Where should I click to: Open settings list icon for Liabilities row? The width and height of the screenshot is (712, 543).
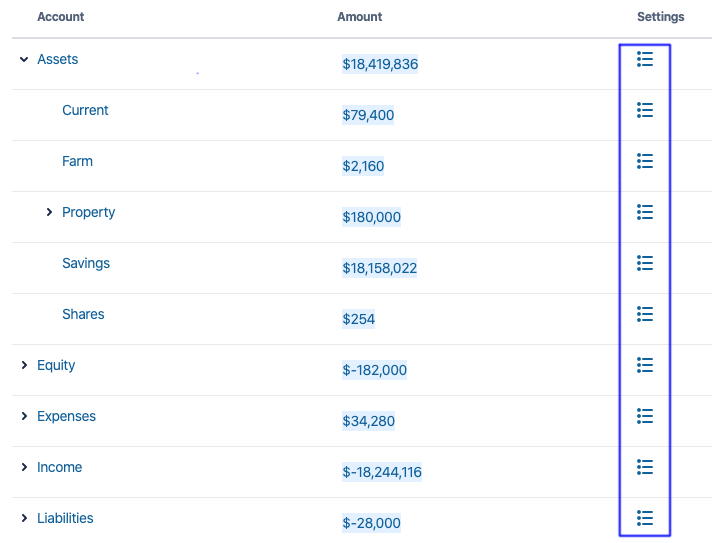(x=645, y=518)
